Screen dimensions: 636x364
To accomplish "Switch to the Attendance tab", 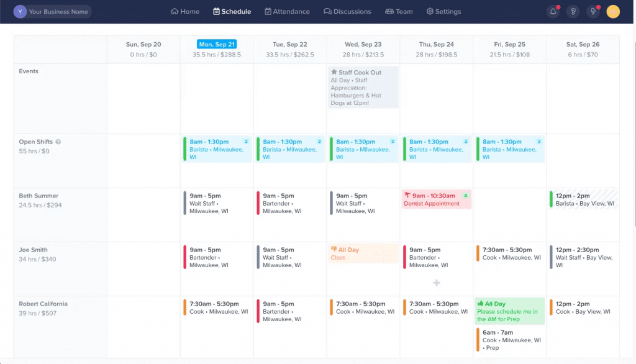I will (287, 11).
